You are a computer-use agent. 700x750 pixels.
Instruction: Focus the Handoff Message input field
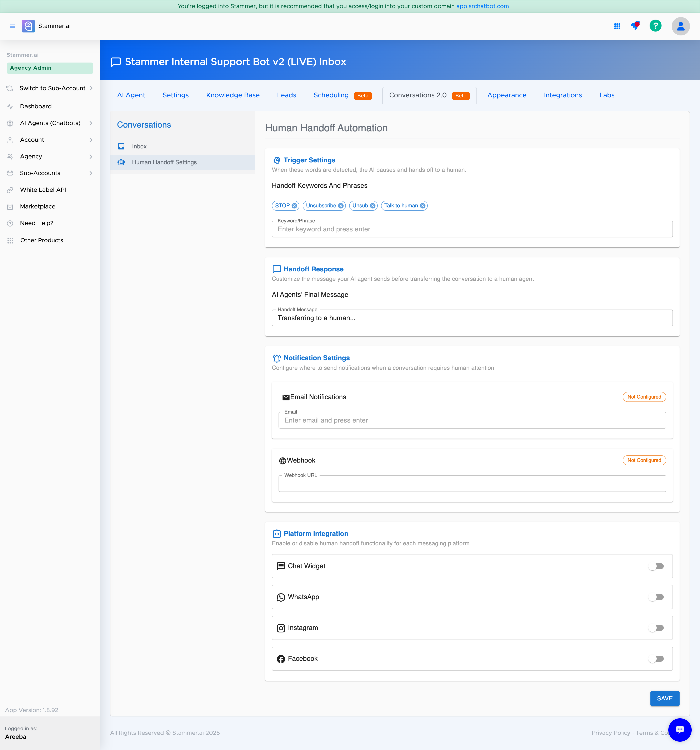pos(472,318)
